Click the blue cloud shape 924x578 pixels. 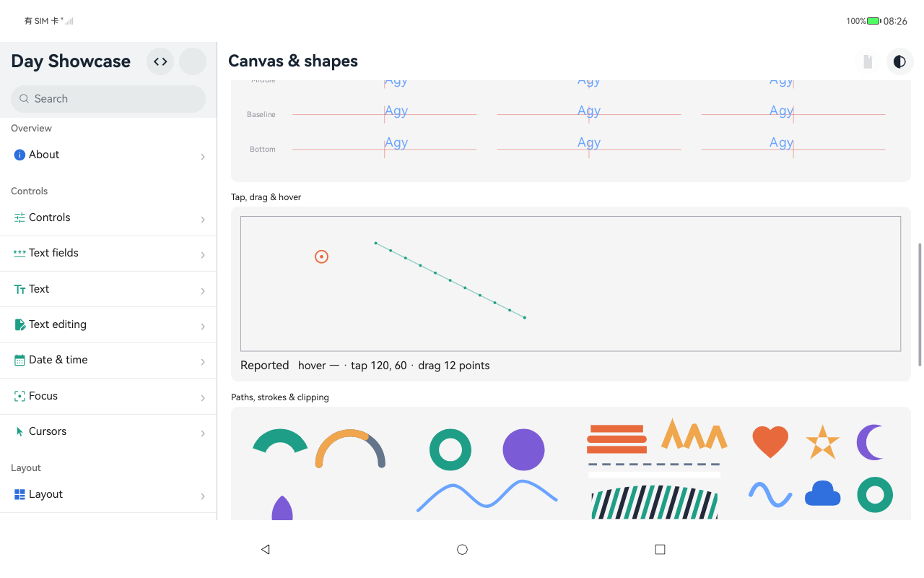pos(823,493)
